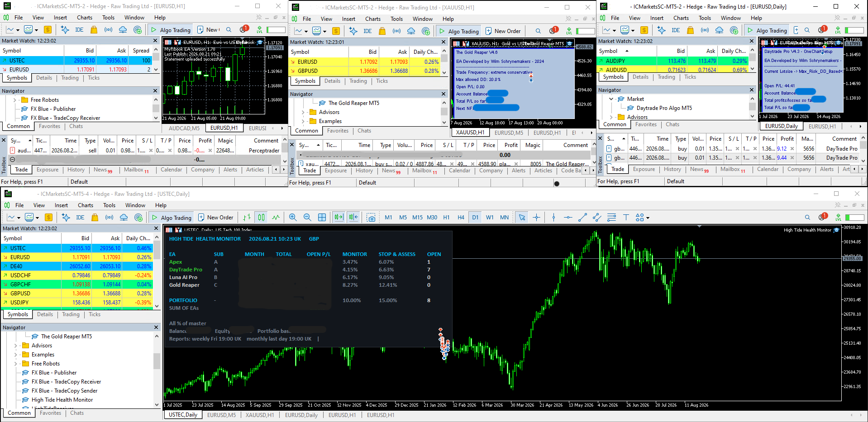Image resolution: width=868 pixels, height=422 pixels.
Task: Open Favorites tab in USTEC,Daily Navigator
Action: coord(50,413)
